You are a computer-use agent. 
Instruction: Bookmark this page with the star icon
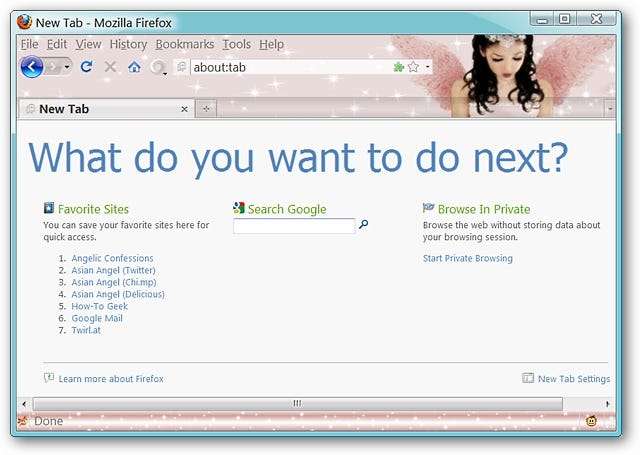point(413,67)
